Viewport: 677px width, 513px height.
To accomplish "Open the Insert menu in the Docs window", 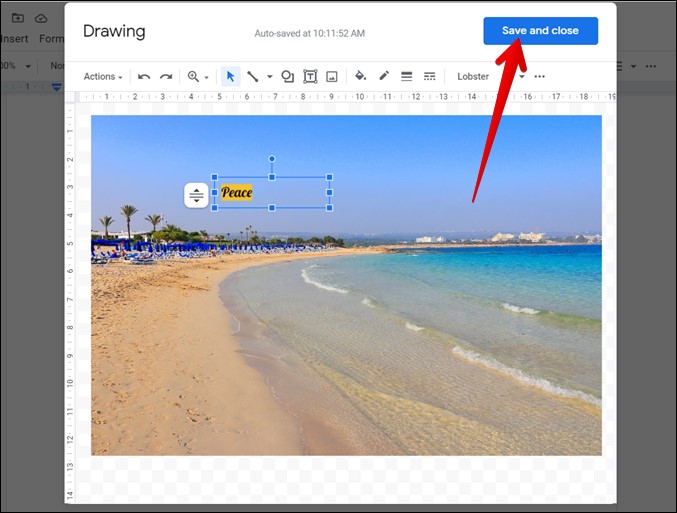I will [x=14, y=39].
